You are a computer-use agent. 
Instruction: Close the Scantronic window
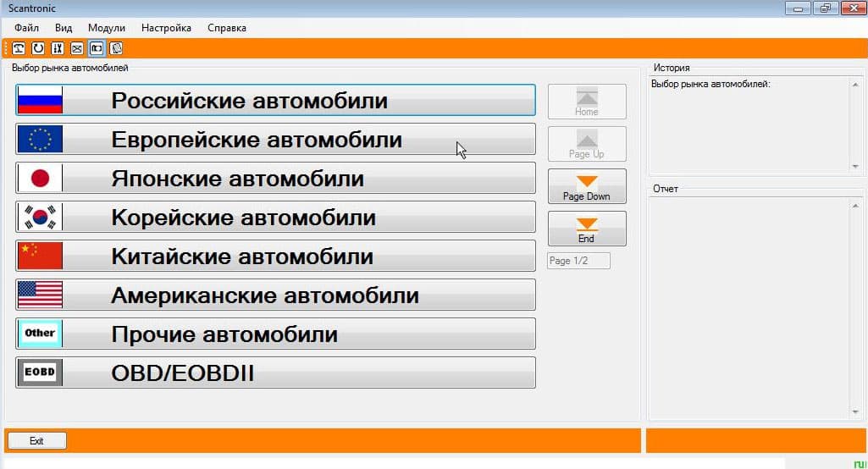854,8
